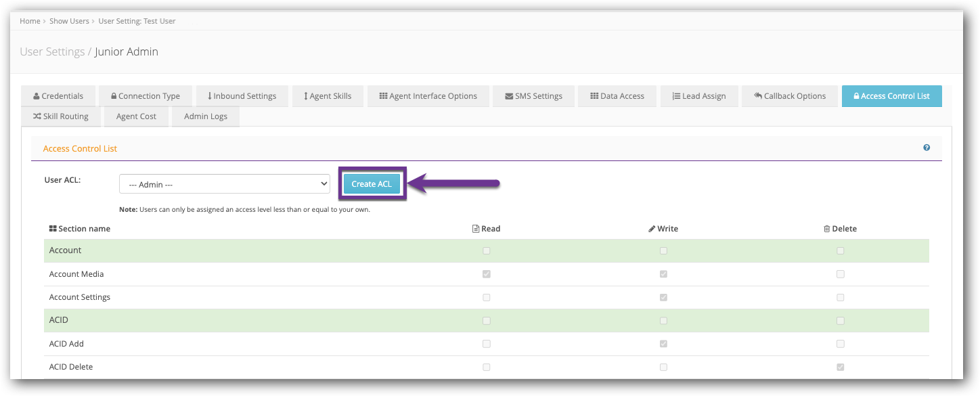Enable the Read checkbox for Account

(x=486, y=250)
